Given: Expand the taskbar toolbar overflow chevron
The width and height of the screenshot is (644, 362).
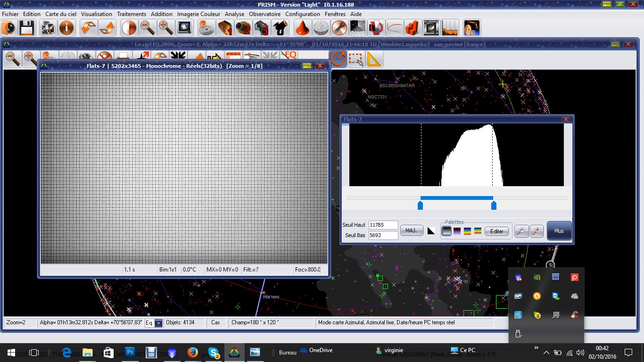Looking at the screenshot, I should tap(536, 348).
